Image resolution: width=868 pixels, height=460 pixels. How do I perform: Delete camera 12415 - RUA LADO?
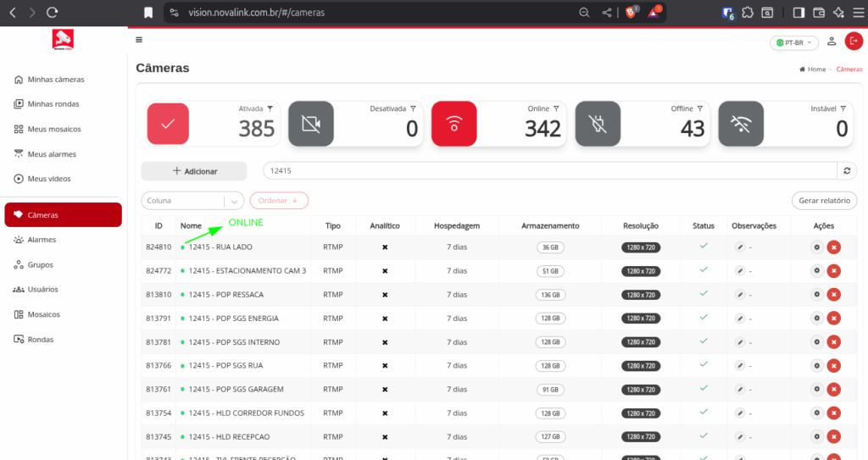[x=833, y=247]
